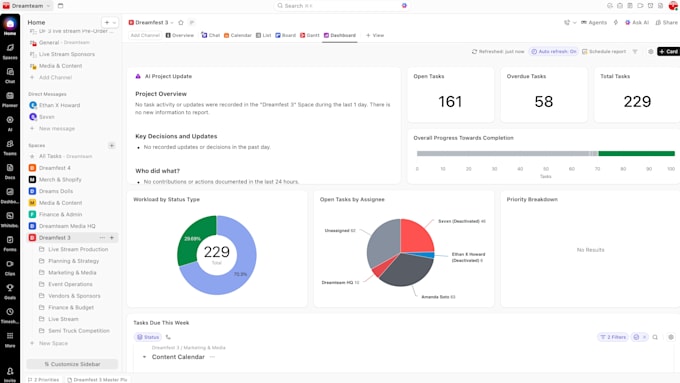Open Goals in the left rail
Screen dimensions: 680x383
point(10,291)
